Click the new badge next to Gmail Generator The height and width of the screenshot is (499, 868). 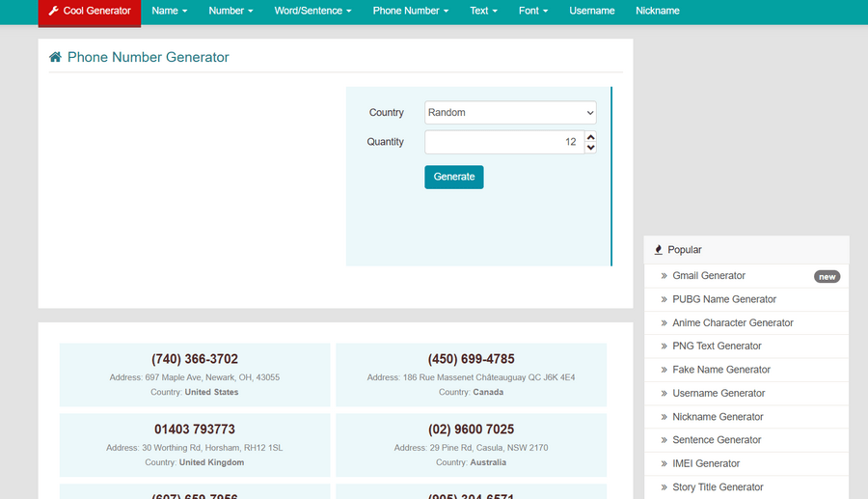pyautogui.click(x=827, y=276)
